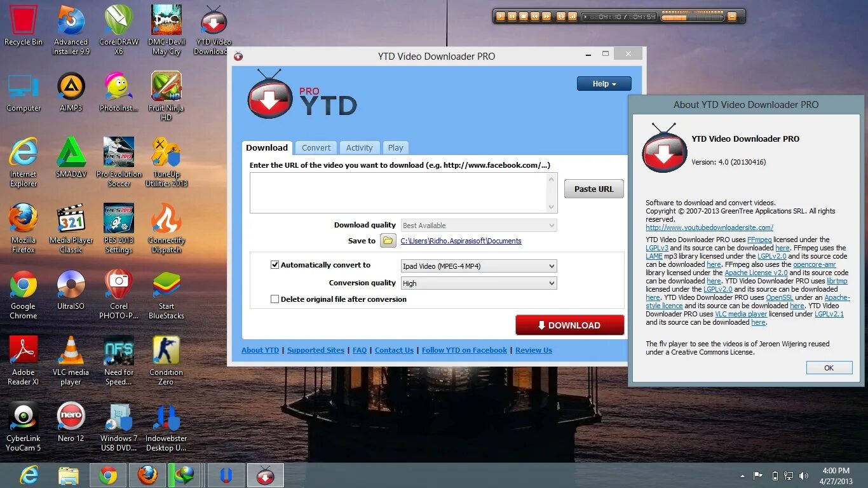Open the Supported Sites link

coord(316,350)
